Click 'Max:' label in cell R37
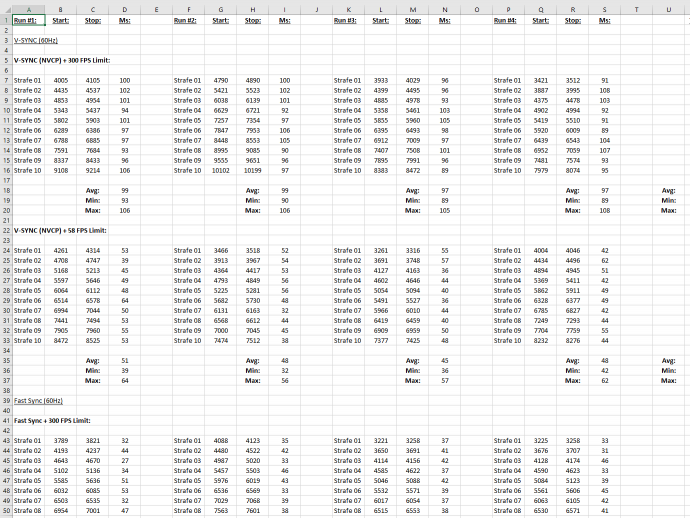The height and width of the screenshot is (518, 690). pos(573,381)
